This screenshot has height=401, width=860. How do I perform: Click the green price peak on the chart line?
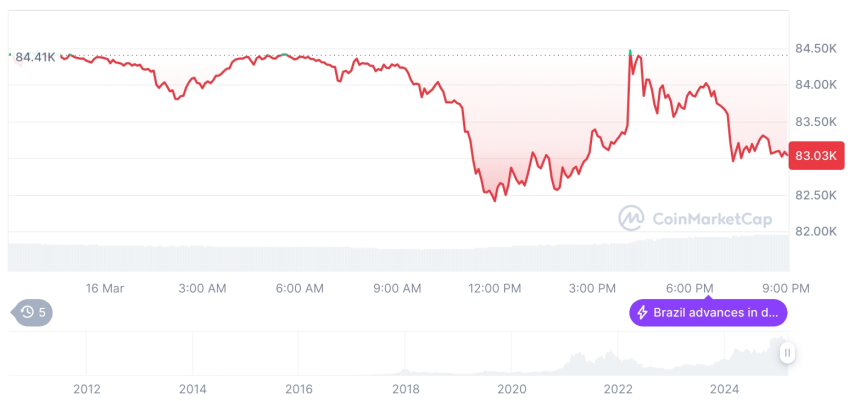(x=630, y=49)
